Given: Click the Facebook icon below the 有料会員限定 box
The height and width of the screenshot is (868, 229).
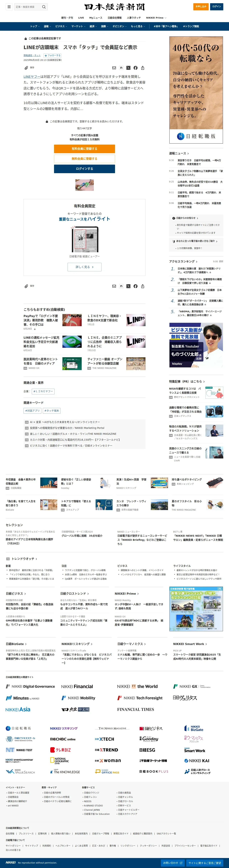Looking at the screenshot, I should click(135, 286).
